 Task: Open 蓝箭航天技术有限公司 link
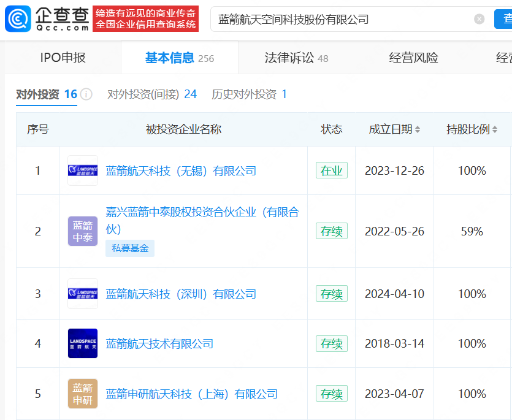pyautogui.click(x=159, y=343)
